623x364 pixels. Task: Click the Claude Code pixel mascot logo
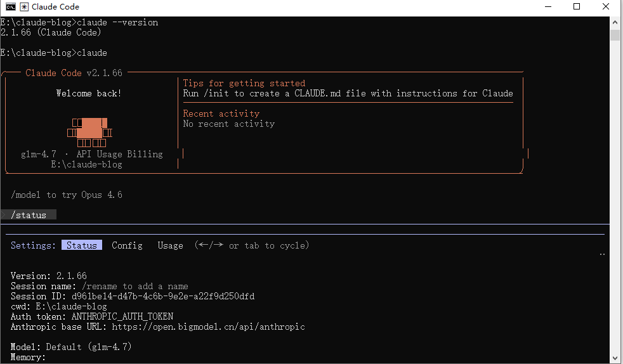click(x=90, y=133)
